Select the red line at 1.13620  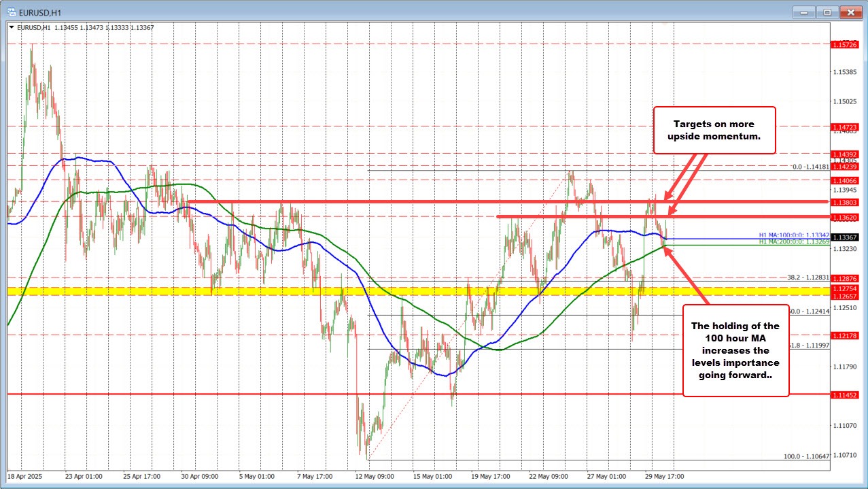612,217
